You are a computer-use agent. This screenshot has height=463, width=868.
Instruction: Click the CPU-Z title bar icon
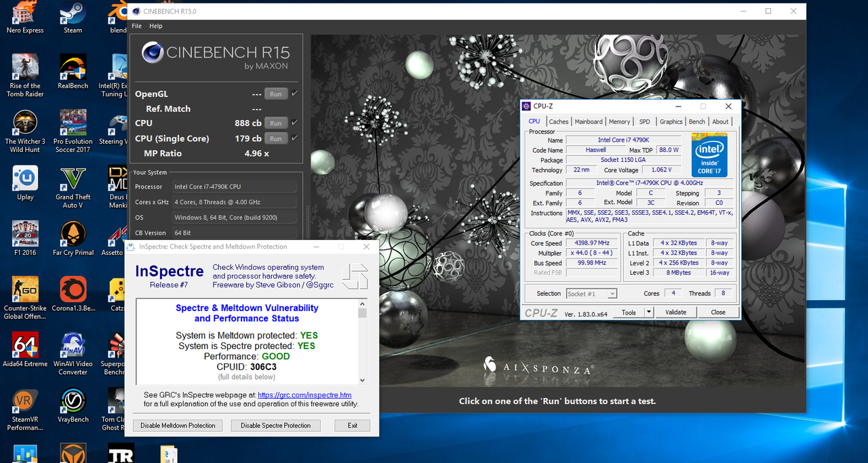click(x=526, y=106)
